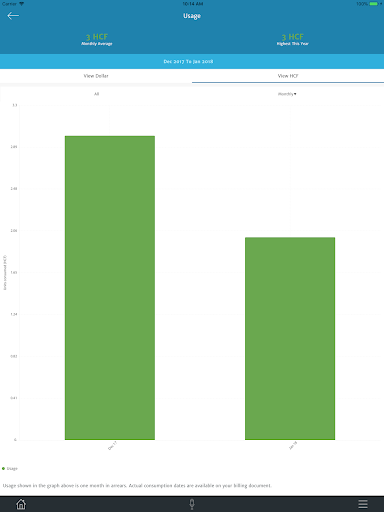Toggle the green Usage legend dot
The width and height of the screenshot is (384, 512).
(3, 468)
